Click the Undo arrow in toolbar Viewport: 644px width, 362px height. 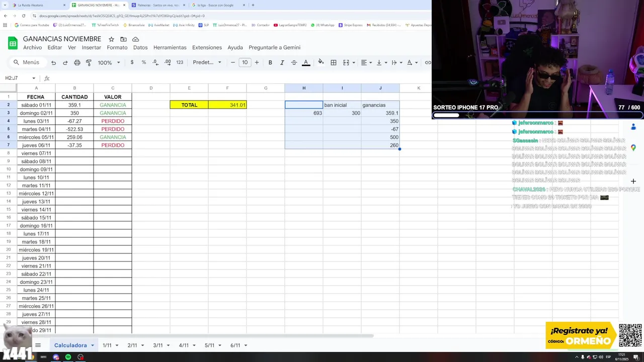click(x=53, y=62)
